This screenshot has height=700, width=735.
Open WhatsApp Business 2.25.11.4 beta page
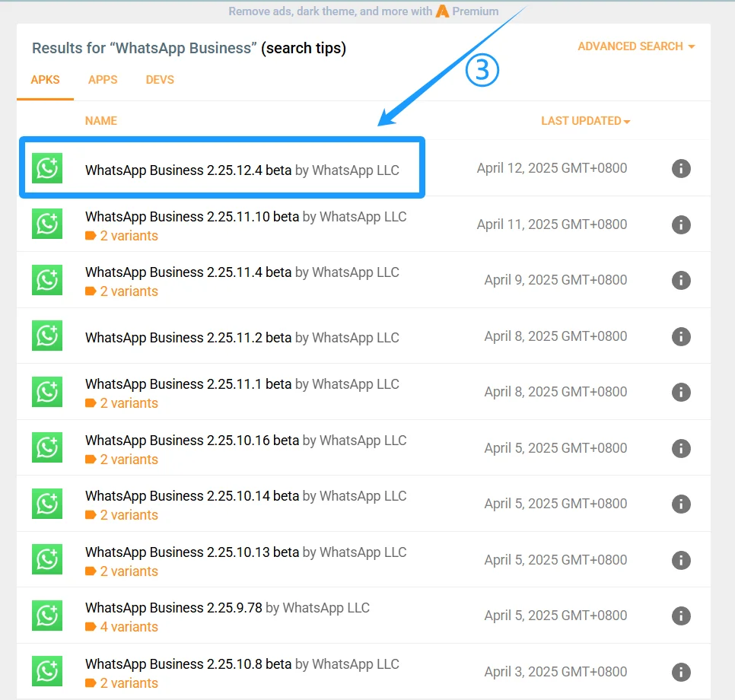[189, 272]
